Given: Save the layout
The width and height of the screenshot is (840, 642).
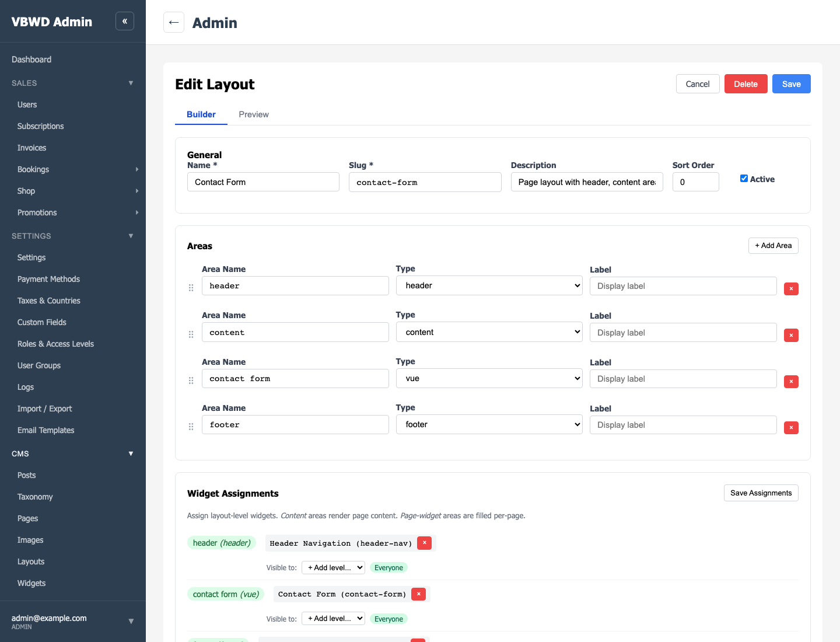Looking at the screenshot, I should pos(791,84).
